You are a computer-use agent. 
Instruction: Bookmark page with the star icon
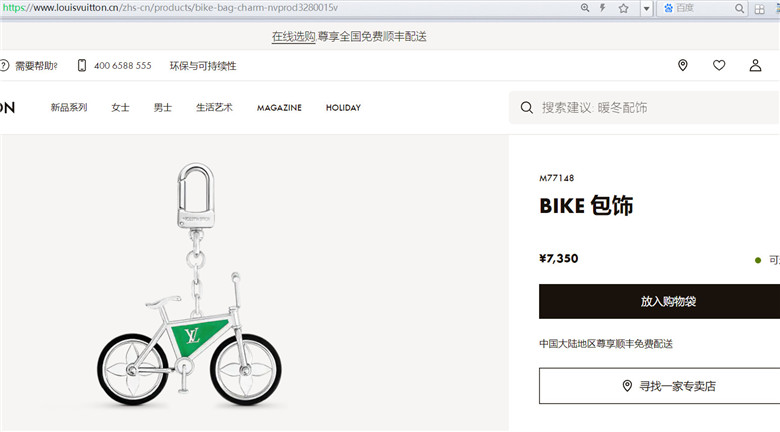click(x=623, y=8)
